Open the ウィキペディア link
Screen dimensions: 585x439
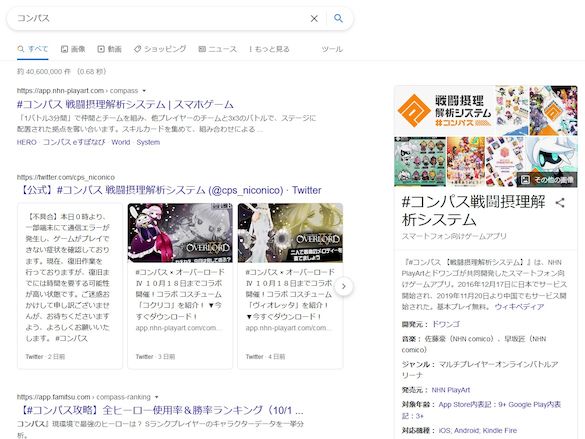(519, 307)
